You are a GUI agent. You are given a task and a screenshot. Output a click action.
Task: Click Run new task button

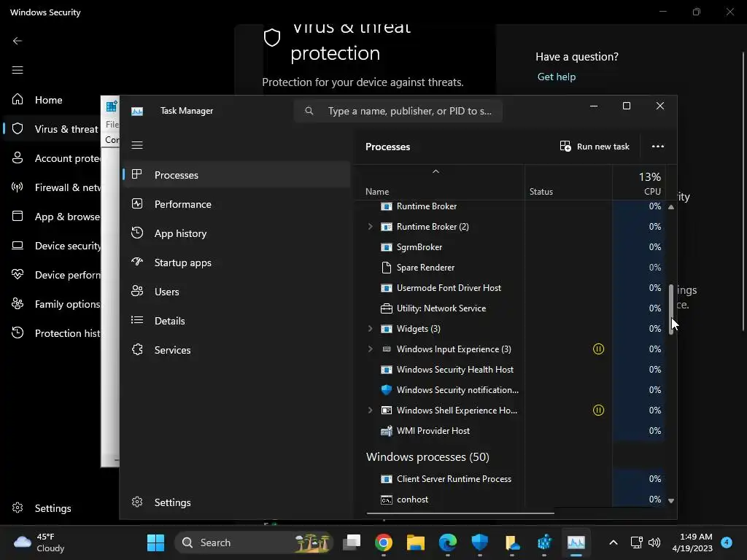click(x=595, y=146)
